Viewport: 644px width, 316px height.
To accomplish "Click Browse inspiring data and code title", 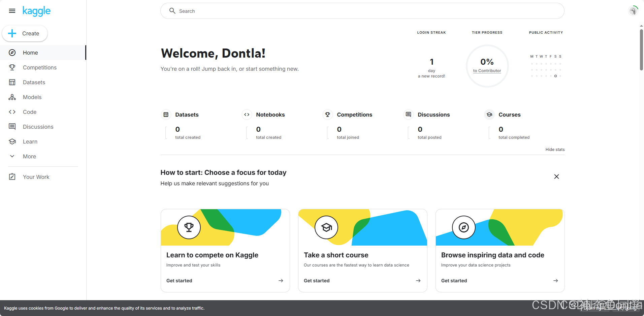I will click(x=493, y=255).
